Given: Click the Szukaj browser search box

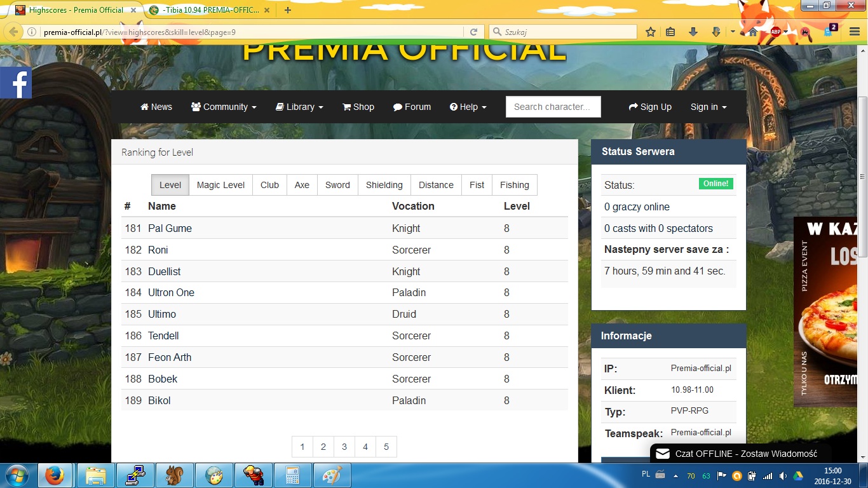Looking at the screenshot, I should tap(563, 32).
